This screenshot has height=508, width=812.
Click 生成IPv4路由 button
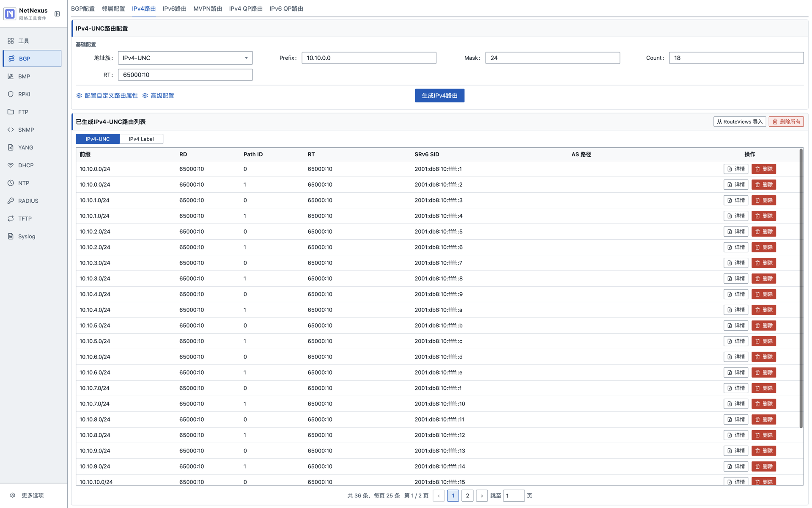tap(439, 96)
